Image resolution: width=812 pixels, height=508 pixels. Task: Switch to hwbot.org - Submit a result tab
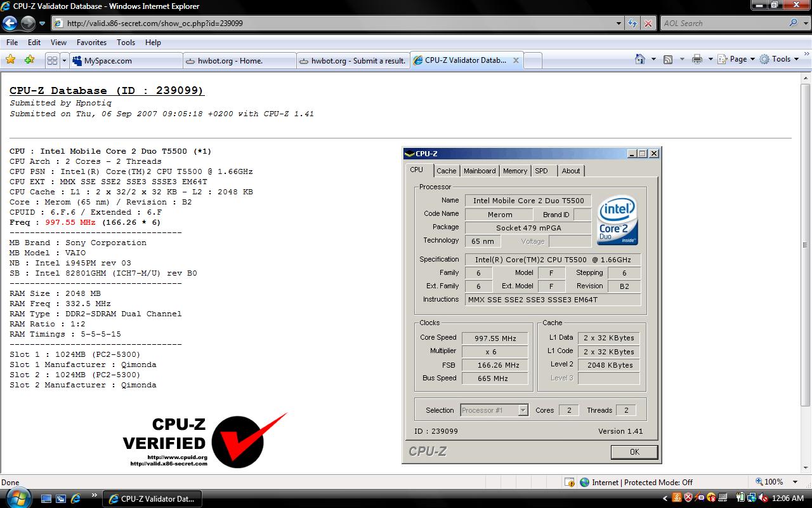point(353,61)
